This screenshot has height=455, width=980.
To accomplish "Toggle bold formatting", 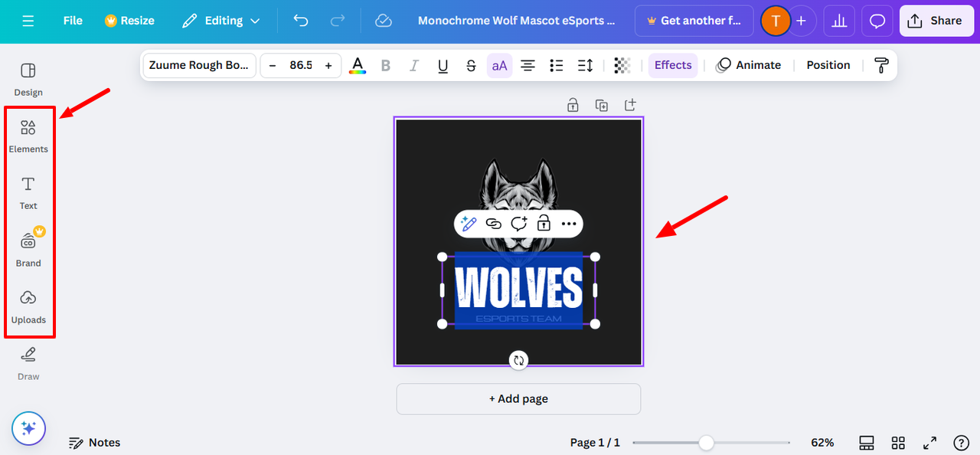I will [x=386, y=65].
